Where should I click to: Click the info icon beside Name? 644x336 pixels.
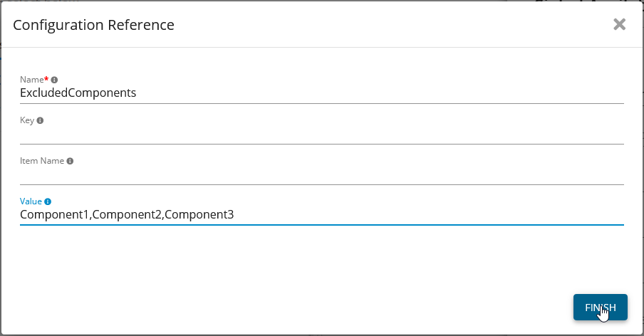[54, 80]
